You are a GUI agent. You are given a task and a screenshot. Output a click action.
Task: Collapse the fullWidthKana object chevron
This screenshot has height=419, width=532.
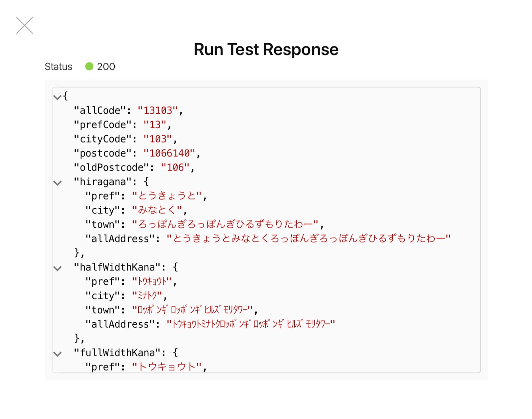pos(58,353)
